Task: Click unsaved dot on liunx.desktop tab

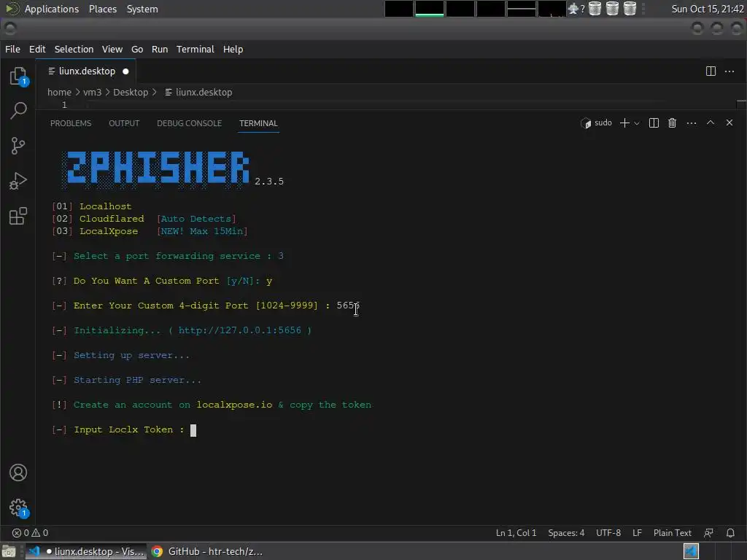Action: (125, 71)
